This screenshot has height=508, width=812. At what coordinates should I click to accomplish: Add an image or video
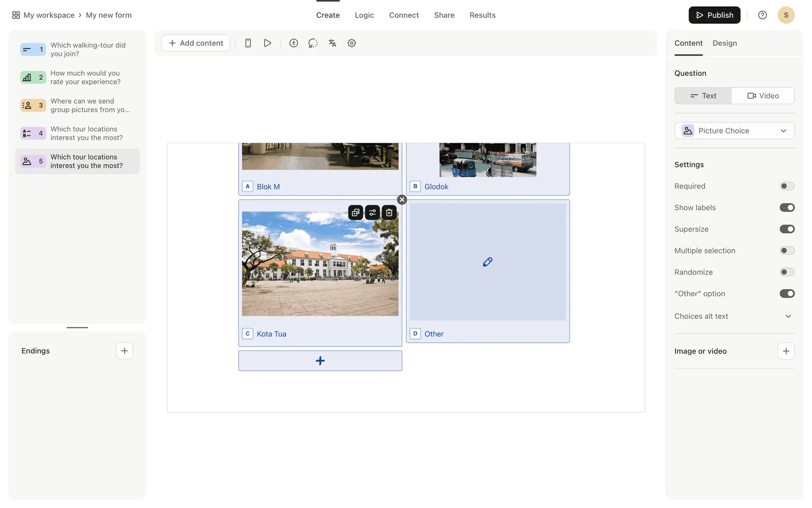(786, 351)
